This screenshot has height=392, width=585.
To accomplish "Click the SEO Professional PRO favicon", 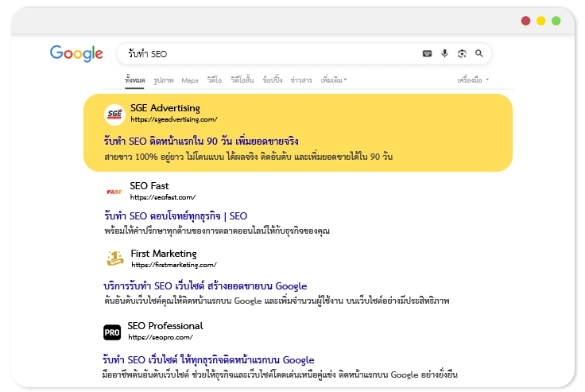I will (x=112, y=332).
